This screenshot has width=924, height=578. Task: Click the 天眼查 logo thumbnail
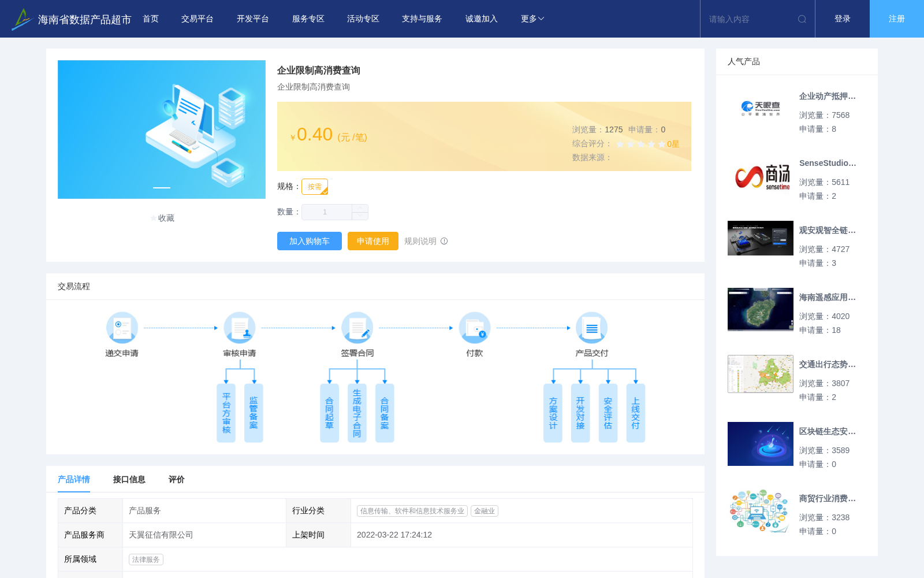[x=761, y=108]
